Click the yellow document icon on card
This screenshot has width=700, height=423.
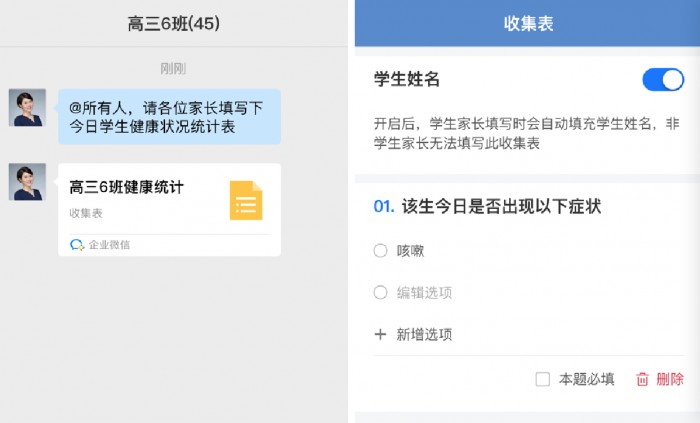[x=246, y=200]
